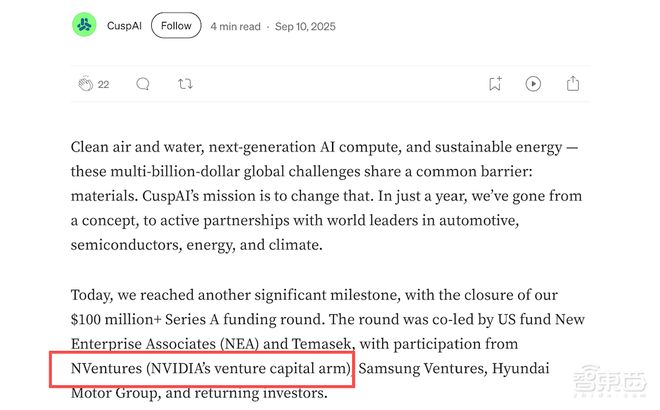Click the Sep 10, 2025 publish date

(x=305, y=27)
